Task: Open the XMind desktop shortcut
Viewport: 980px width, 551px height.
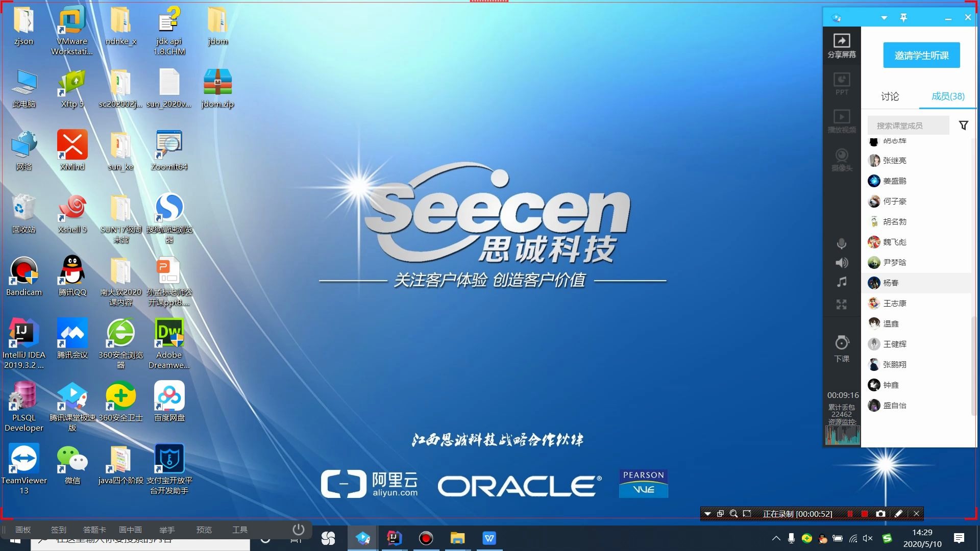Action: (72, 151)
